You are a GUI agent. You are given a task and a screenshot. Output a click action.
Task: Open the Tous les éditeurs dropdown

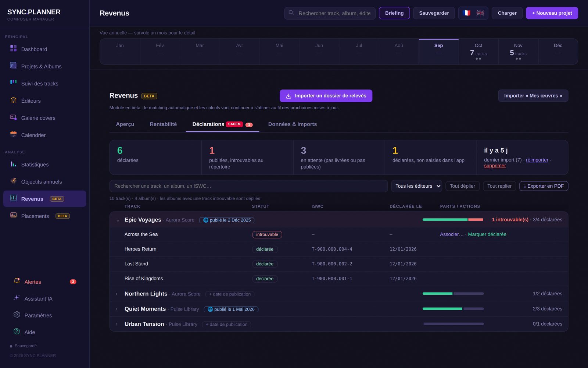coord(416,186)
